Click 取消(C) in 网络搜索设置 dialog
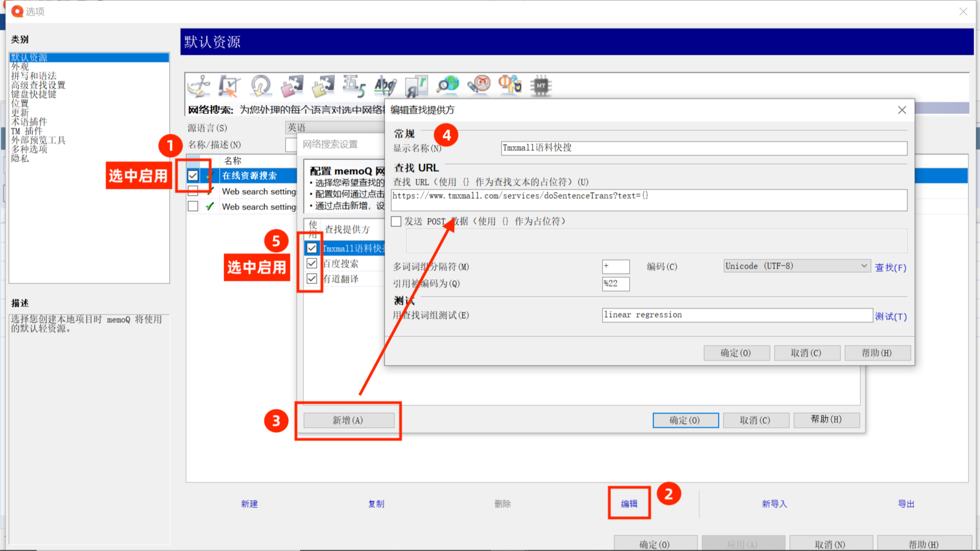 click(756, 420)
